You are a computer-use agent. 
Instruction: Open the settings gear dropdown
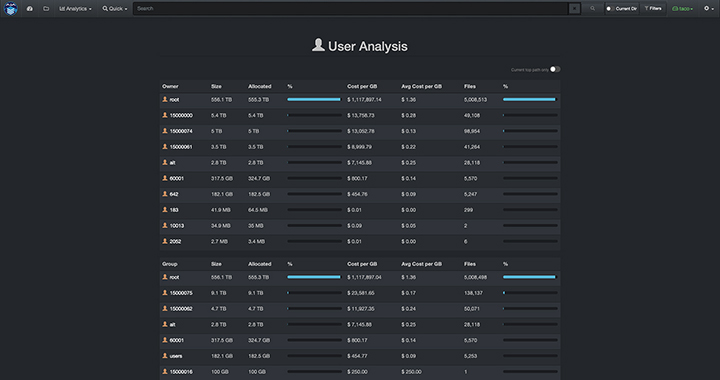point(709,8)
